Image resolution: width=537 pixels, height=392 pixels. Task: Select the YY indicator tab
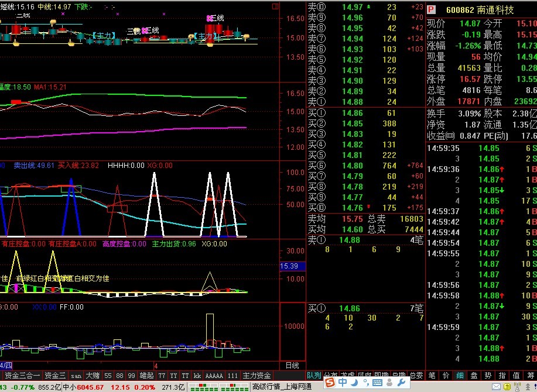click(x=174, y=376)
